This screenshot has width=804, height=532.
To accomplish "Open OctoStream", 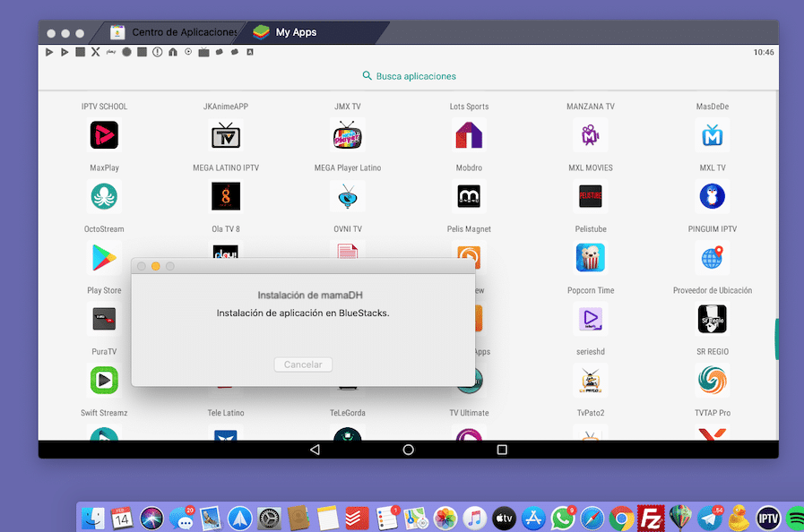I will [104, 195].
